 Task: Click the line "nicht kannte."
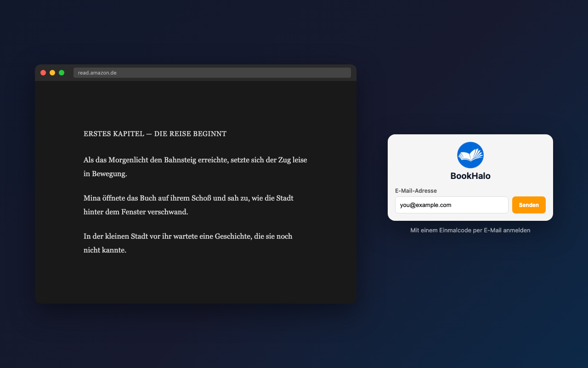(x=105, y=251)
